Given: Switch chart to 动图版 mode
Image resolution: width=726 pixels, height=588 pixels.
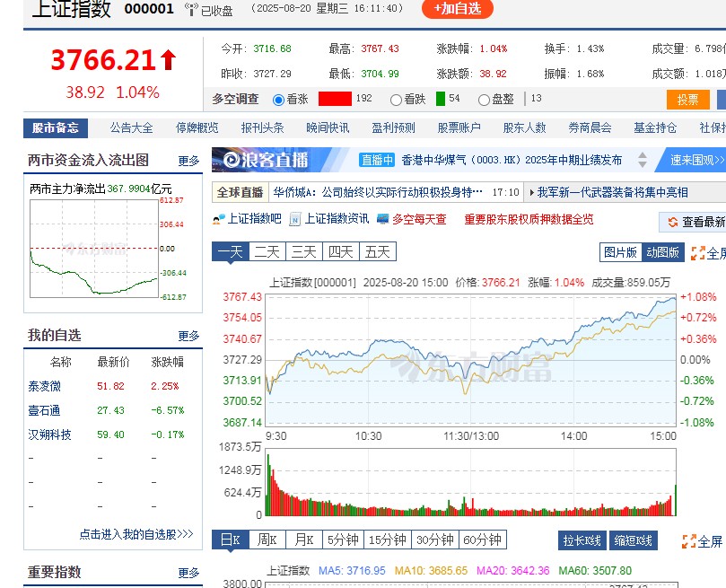Looking at the screenshot, I should (664, 252).
